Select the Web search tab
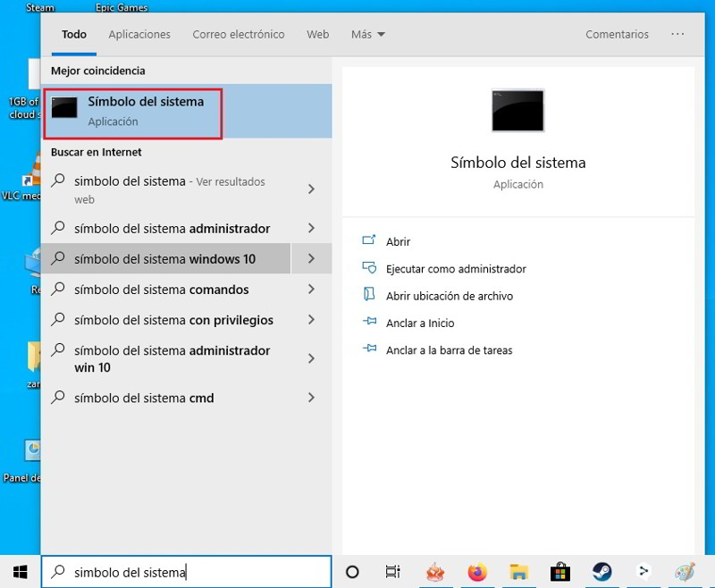Screen dimensions: 715x588 pos(318,35)
